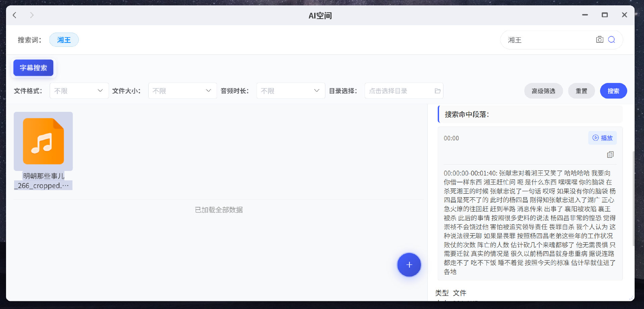Go back with the left arrow
The height and width of the screenshot is (309, 644).
pos(15,15)
